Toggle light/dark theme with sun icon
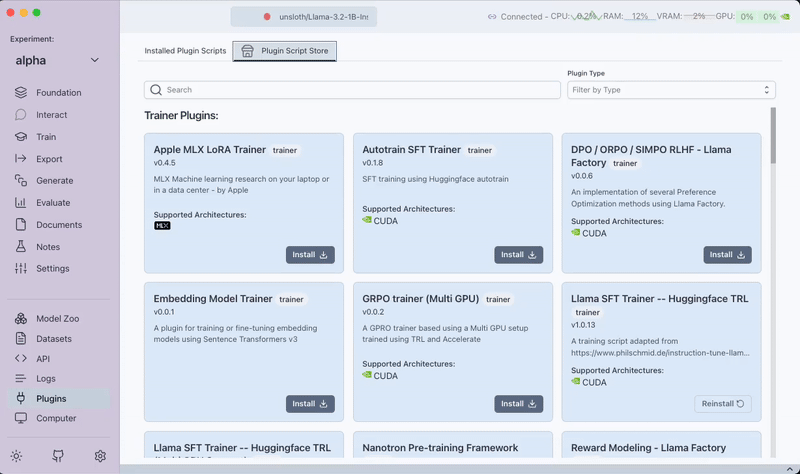Screen dimensions: 800x474 [16, 456]
